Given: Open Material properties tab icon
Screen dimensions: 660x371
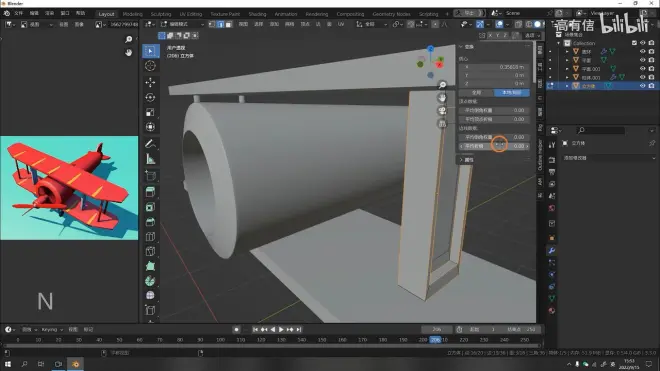Looking at the screenshot, I should 552,311.
